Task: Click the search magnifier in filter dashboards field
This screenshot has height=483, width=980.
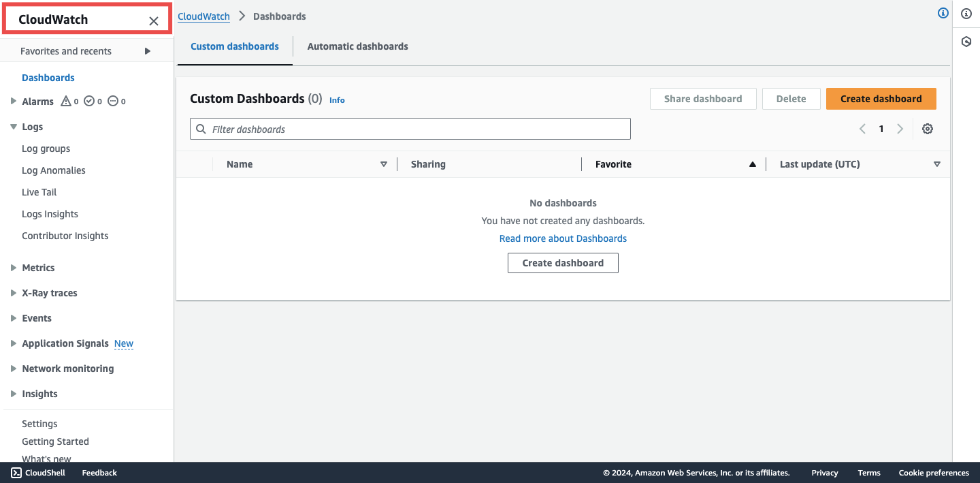Action: (x=201, y=129)
